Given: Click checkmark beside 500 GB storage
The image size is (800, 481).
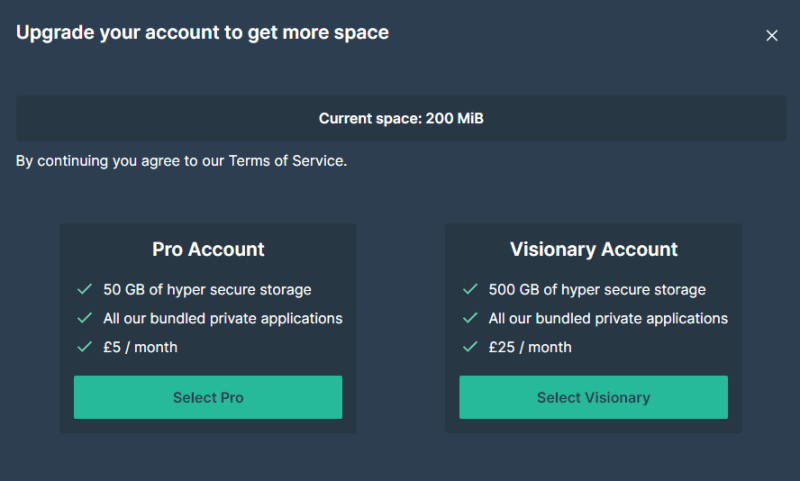Looking at the screenshot, I should [x=470, y=290].
